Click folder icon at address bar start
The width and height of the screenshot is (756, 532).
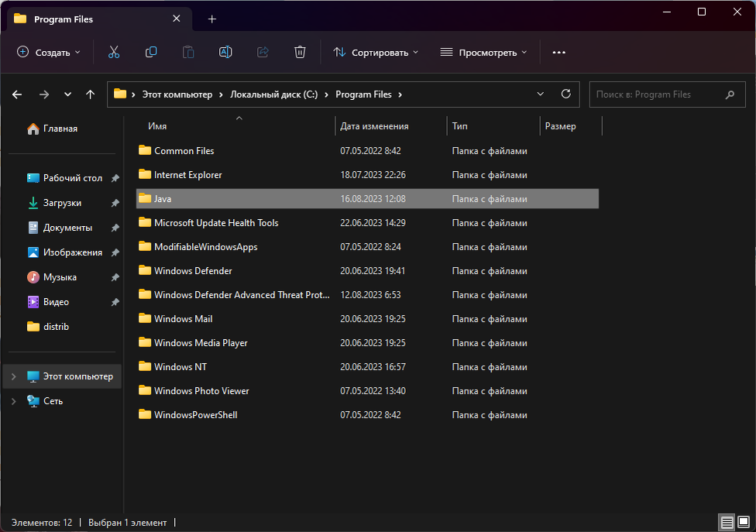120,94
